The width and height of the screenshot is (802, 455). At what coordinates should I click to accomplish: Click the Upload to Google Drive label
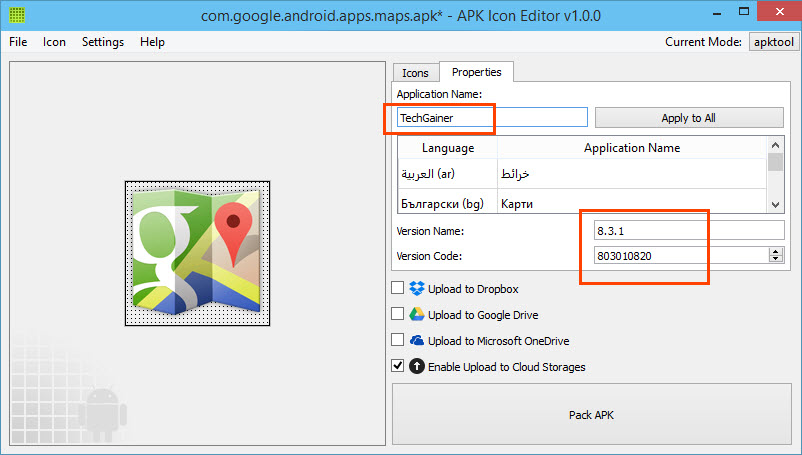483,315
